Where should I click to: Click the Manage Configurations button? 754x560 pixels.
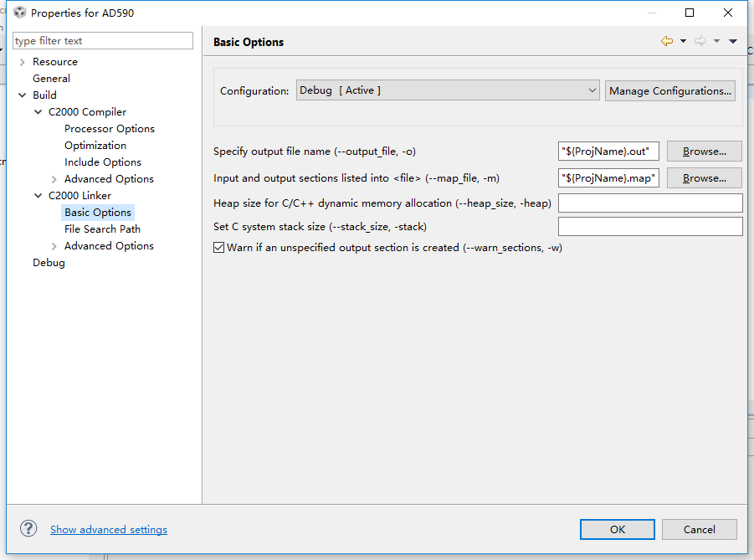[x=670, y=90]
